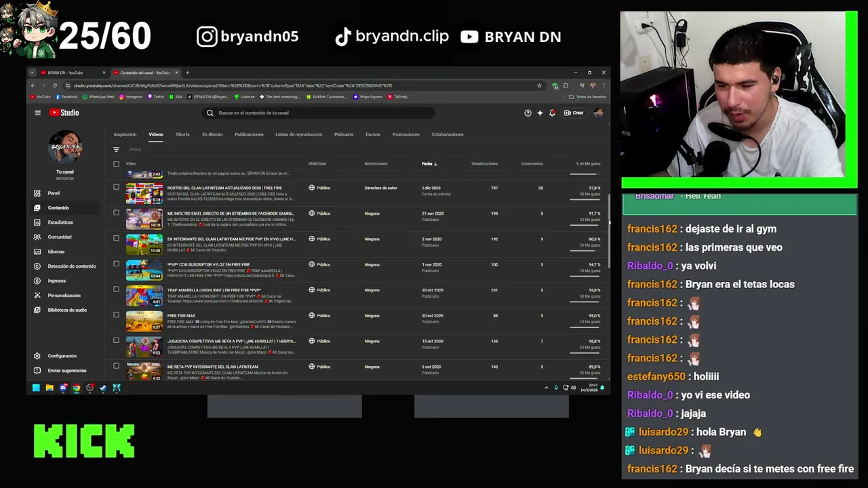
Task: Open the Windows Start menu
Action: click(36, 388)
